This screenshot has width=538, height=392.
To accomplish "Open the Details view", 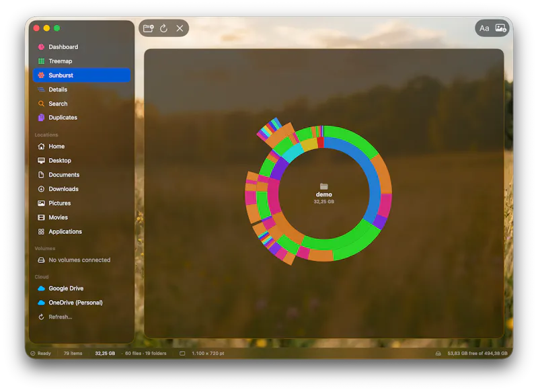I will pyautogui.click(x=81, y=89).
